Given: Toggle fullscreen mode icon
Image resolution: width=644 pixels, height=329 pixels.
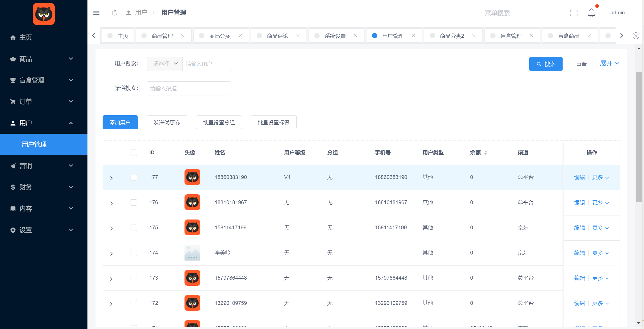Looking at the screenshot, I should click(x=574, y=13).
